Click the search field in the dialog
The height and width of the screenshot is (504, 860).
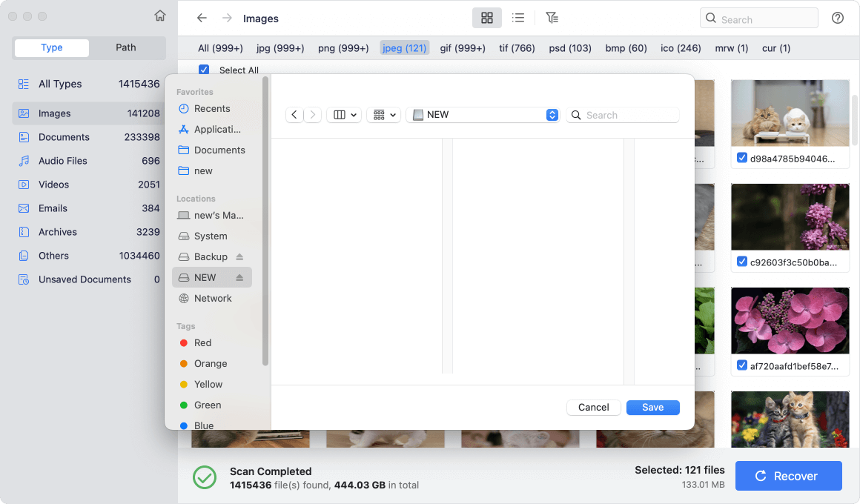626,115
